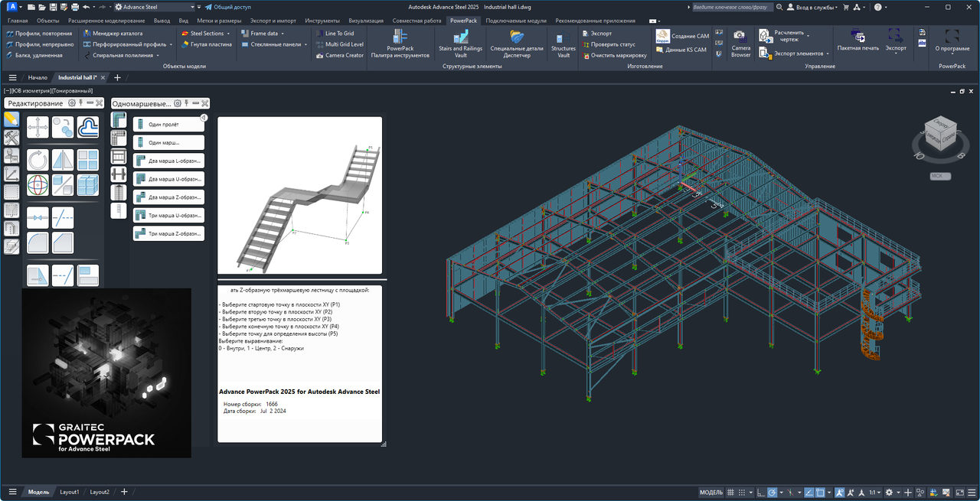
Task: Switch to the Начало document tab
Action: (38, 77)
